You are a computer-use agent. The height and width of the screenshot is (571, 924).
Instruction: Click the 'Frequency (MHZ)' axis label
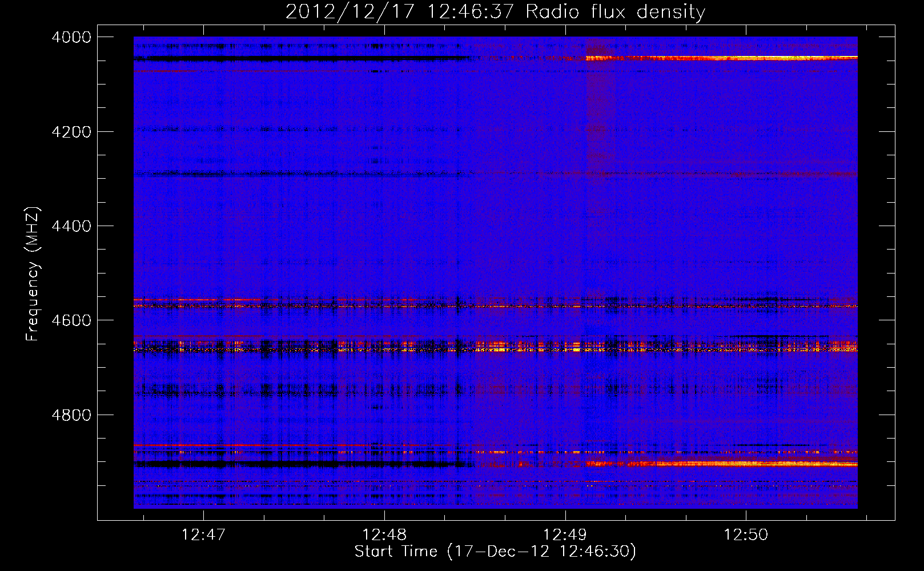(33, 274)
